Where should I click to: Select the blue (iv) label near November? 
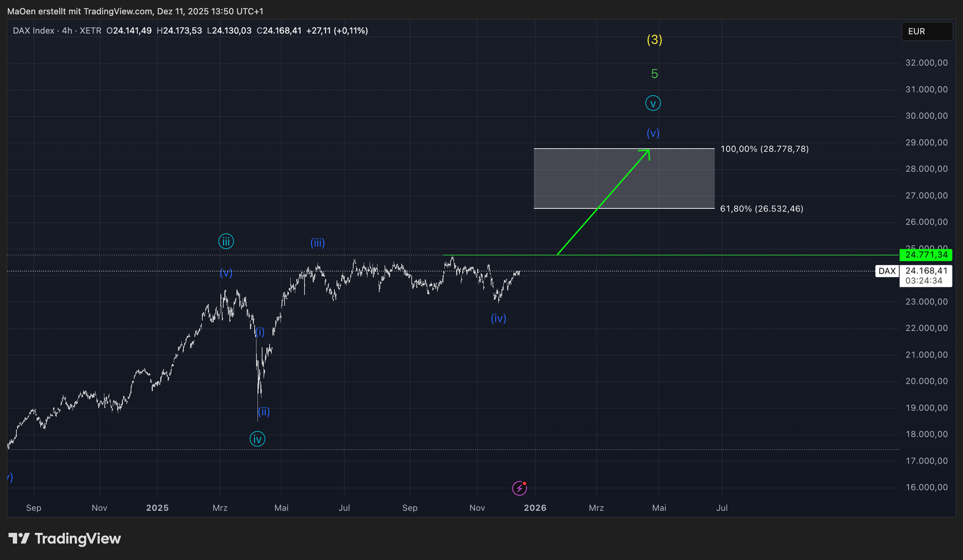[498, 318]
